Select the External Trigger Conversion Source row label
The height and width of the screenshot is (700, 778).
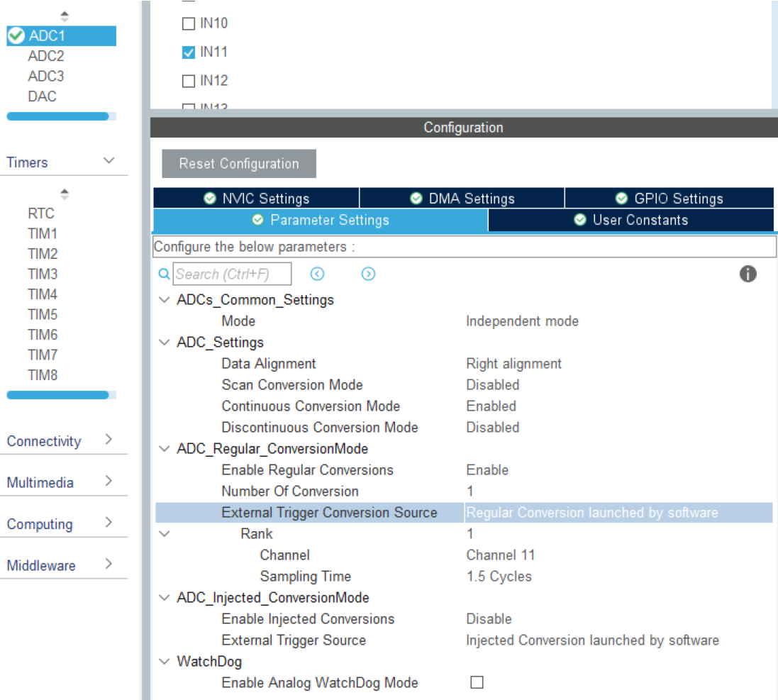click(329, 513)
